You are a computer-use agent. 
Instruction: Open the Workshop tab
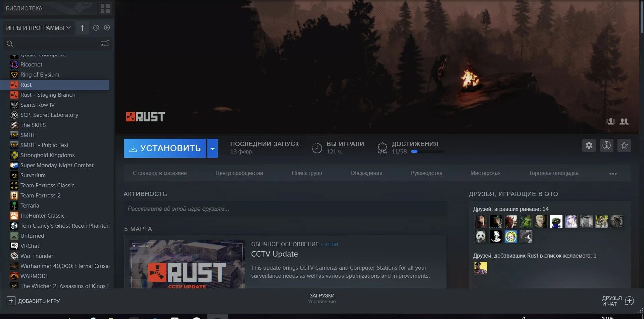pyautogui.click(x=485, y=173)
